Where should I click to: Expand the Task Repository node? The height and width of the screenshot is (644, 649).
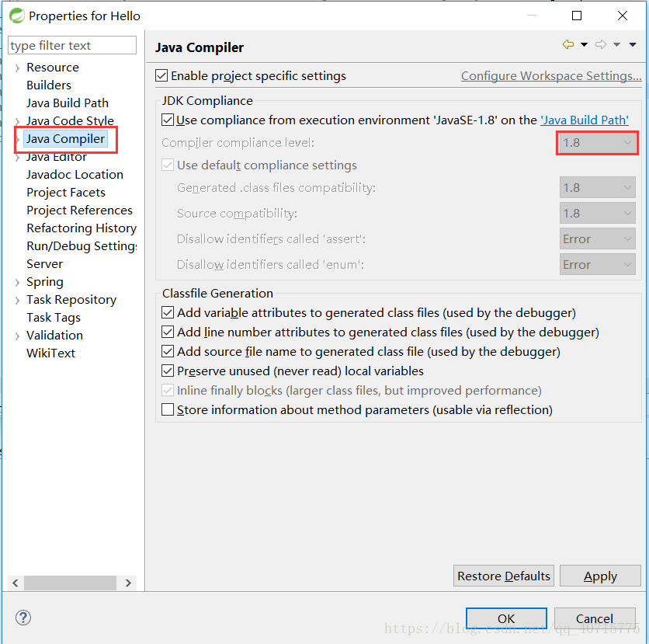pyautogui.click(x=17, y=301)
